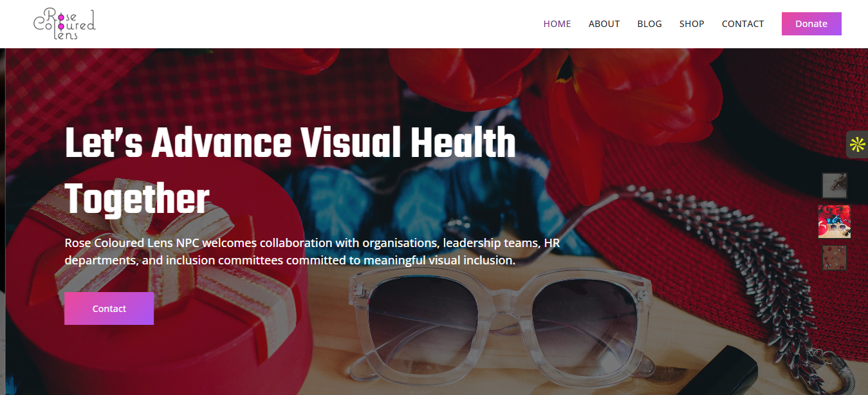The image size is (868, 395).
Task: Open the Rose Coloured Lens logo
Action: point(64,24)
